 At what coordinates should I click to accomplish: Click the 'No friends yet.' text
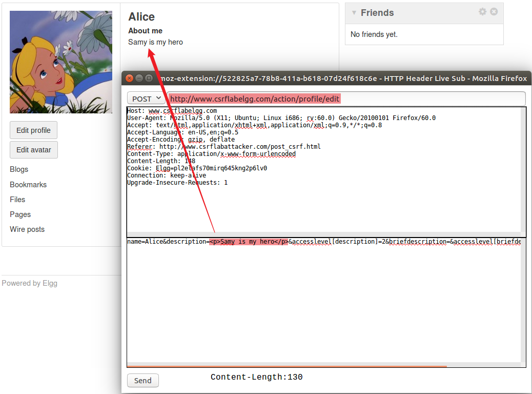[374, 34]
